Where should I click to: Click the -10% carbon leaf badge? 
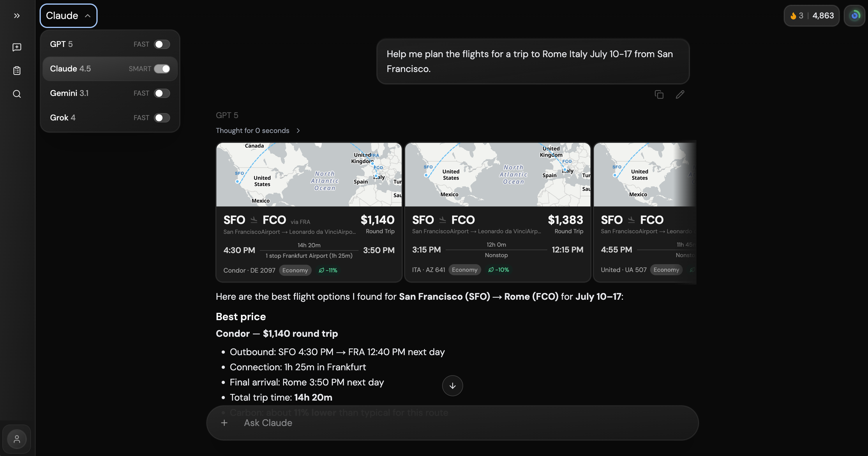tap(499, 269)
